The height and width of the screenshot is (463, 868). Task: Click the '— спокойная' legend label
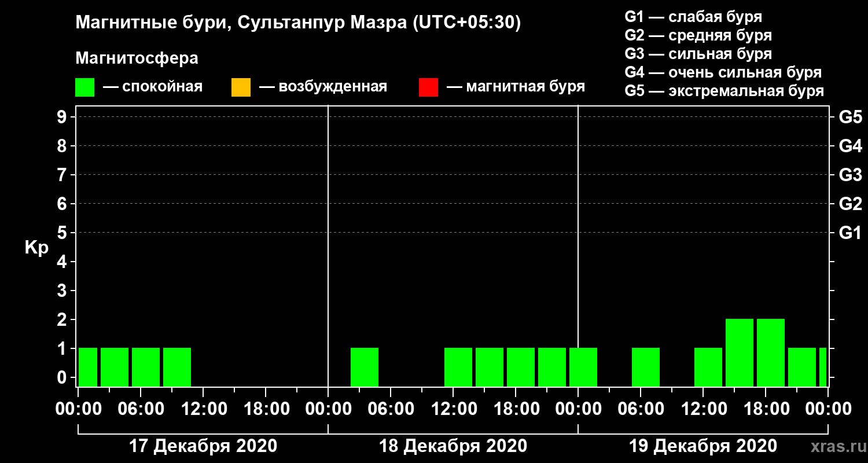pos(153,87)
